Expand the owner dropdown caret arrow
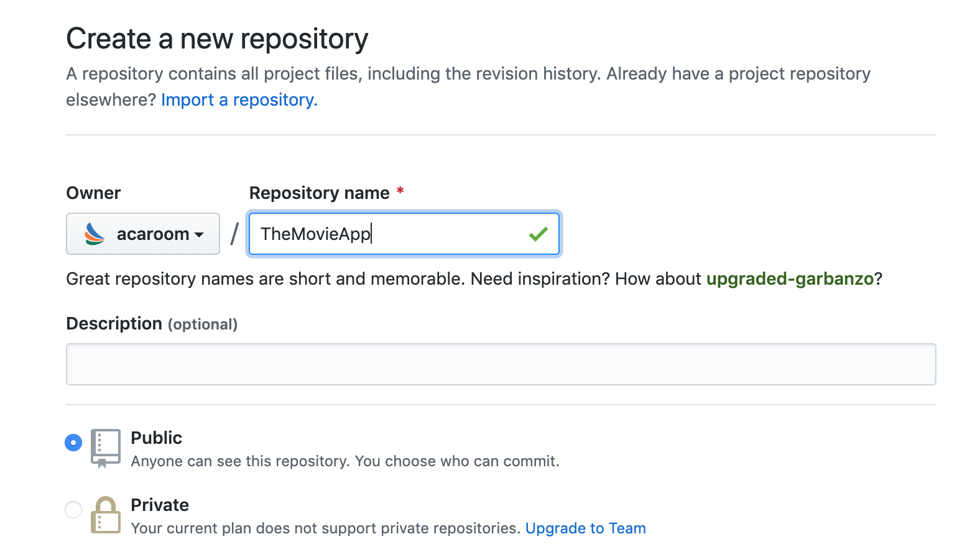This screenshot has height=557, width=980. [x=199, y=235]
